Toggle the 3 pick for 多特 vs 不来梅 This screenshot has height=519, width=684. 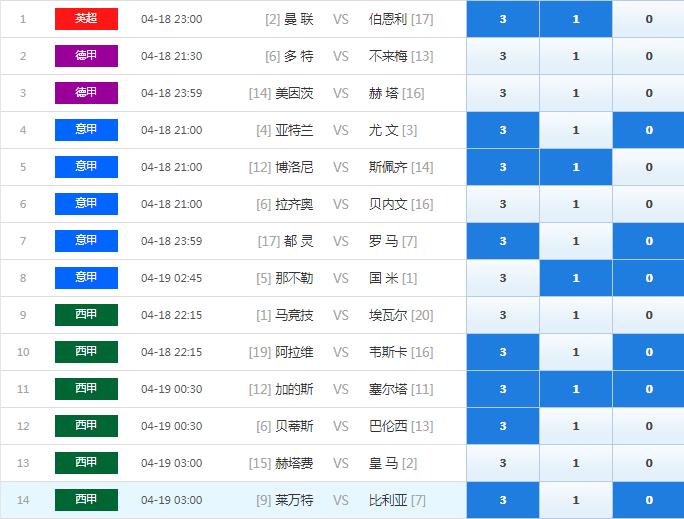(503, 56)
